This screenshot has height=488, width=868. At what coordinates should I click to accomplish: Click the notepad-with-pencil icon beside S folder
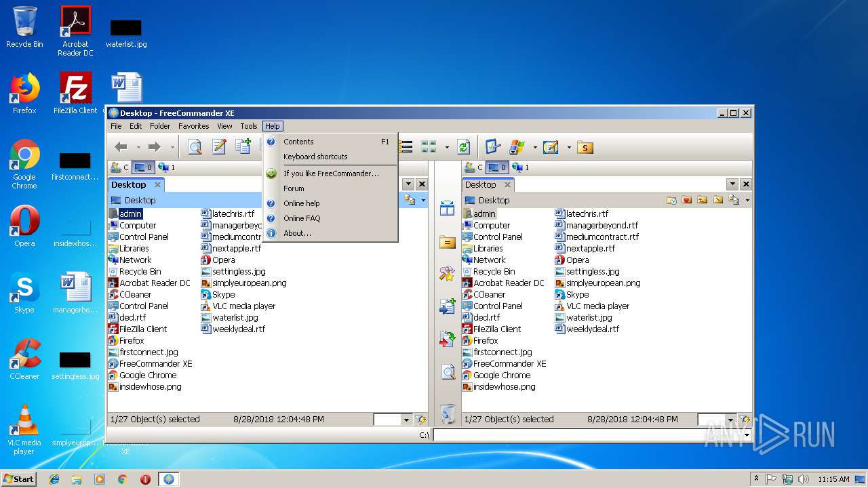pyautogui.click(x=551, y=147)
